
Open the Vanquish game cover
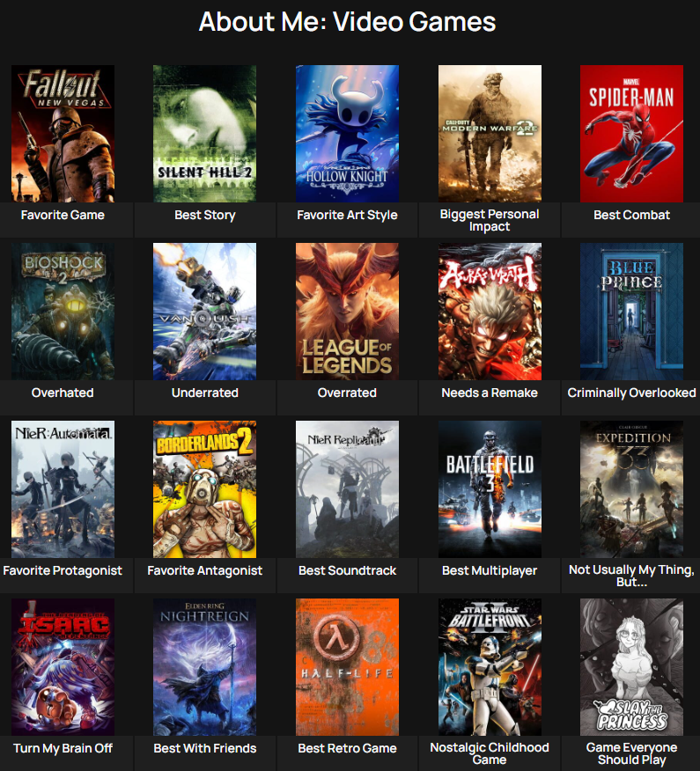204,312
